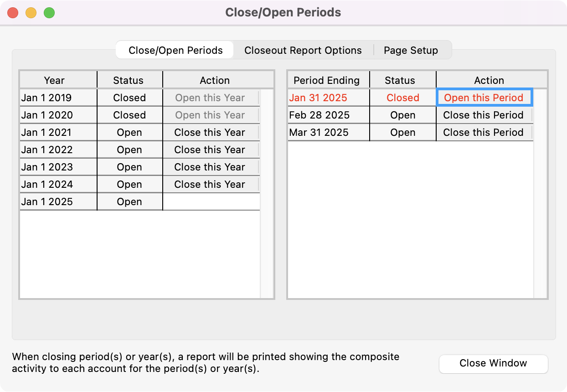Screen dimensions: 567x392
Task: Select the Jan 1 2025 year row
Action: click(x=47, y=202)
